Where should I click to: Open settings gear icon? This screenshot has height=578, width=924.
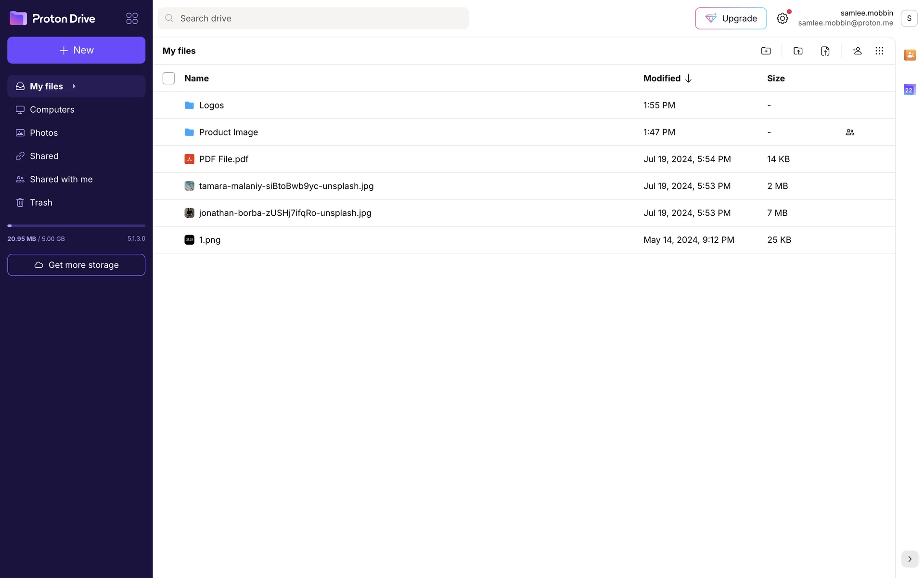783,18
